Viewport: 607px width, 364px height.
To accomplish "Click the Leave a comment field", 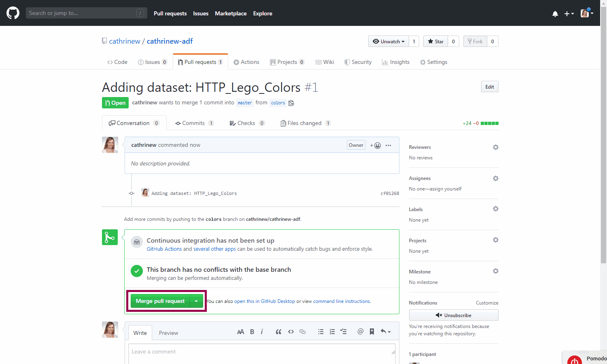I will 261,353.
